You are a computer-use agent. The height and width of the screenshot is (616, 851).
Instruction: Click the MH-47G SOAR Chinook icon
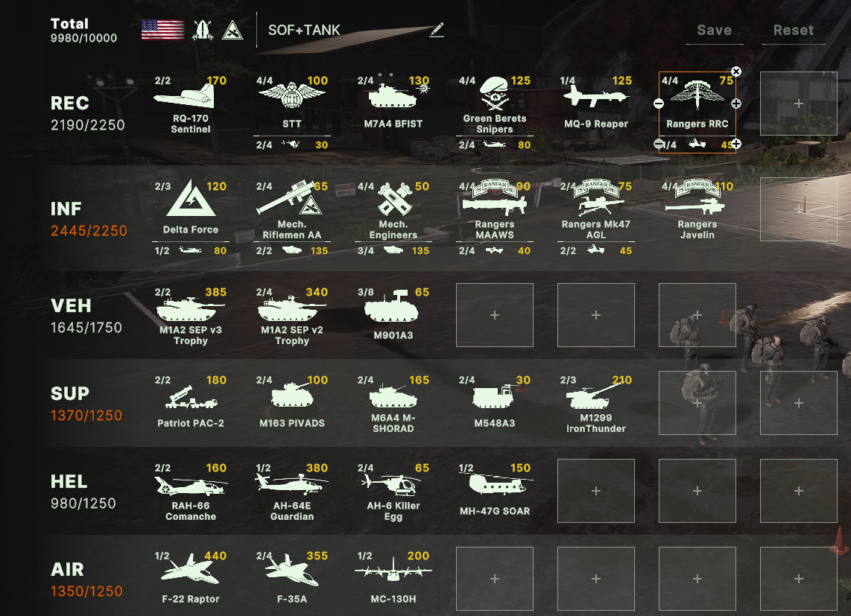tap(496, 483)
